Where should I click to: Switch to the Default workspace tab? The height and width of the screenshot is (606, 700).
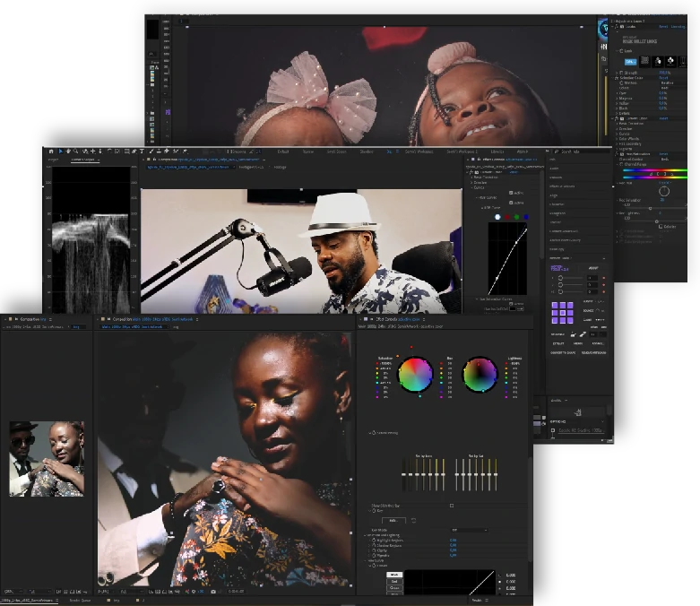click(283, 151)
